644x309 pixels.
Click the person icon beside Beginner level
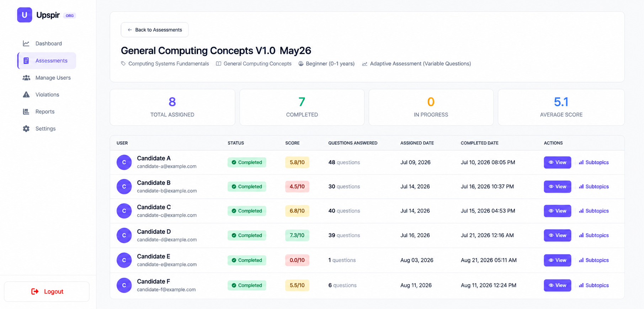pyautogui.click(x=301, y=64)
